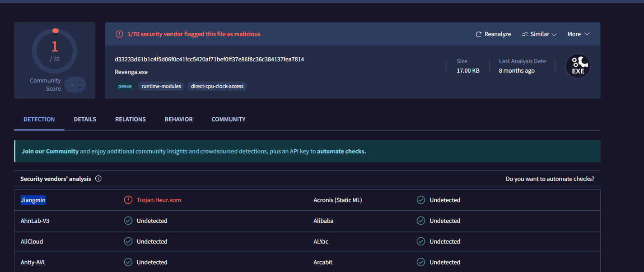644x272 pixels.
Task: Switch to the Details tab
Action: tap(85, 120)
